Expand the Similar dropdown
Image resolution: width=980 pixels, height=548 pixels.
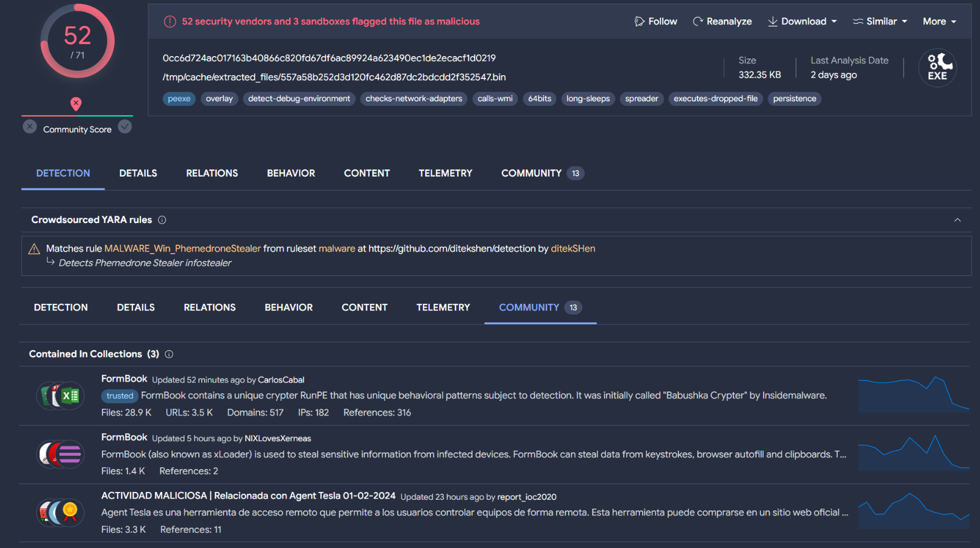pos(880,22)
